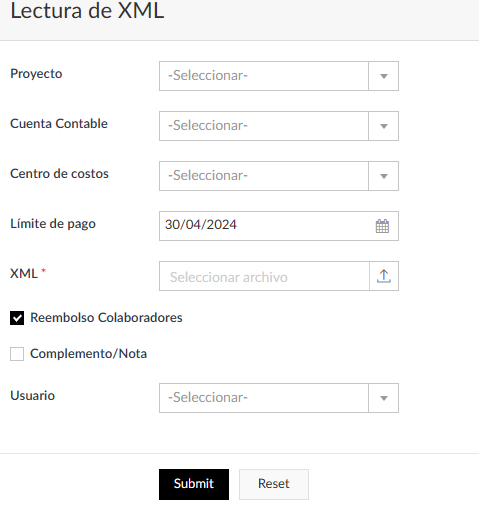Open the calendar picker icon
The width and height of the screenshot is (479, 518).
pos(382,226)
